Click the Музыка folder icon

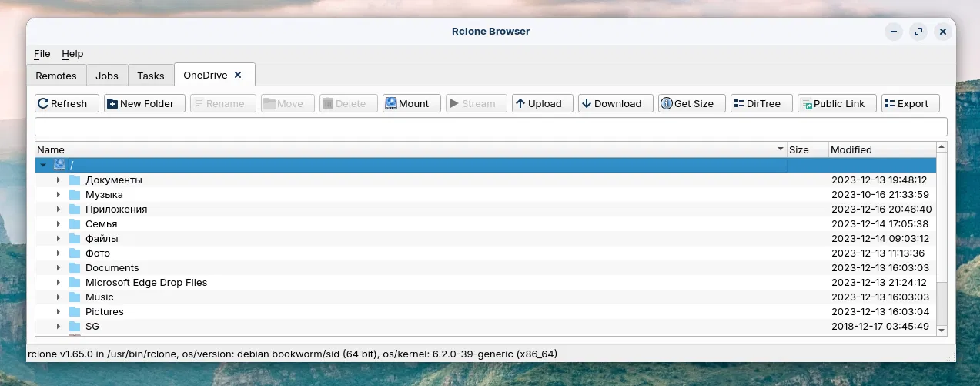[75, 194]
